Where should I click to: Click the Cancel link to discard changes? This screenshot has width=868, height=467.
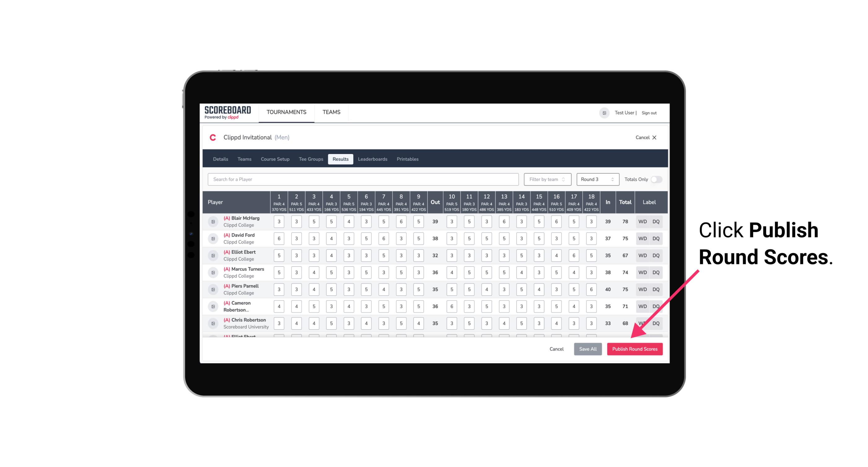pyautogui.click(x=556, y=349)
